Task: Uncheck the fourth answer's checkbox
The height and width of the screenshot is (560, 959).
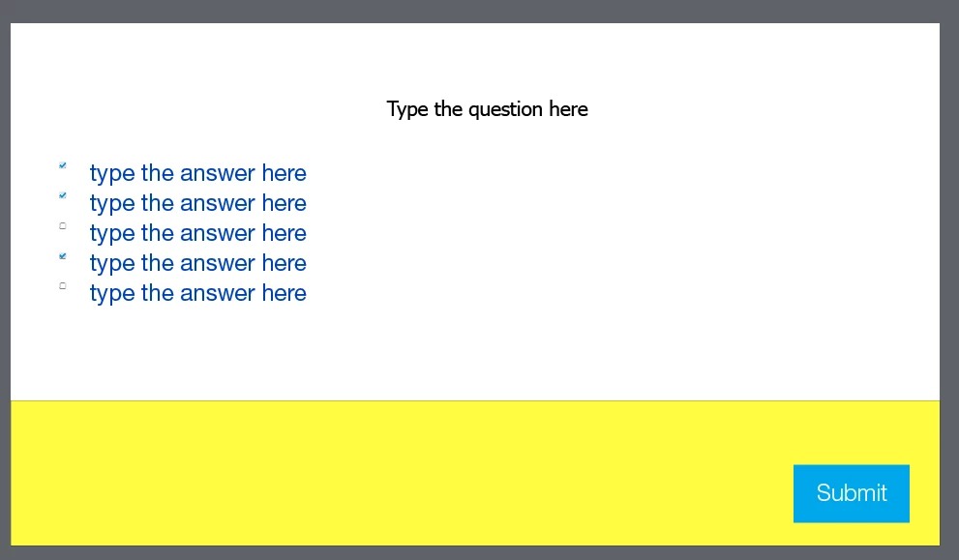Action: pos(62,256)
